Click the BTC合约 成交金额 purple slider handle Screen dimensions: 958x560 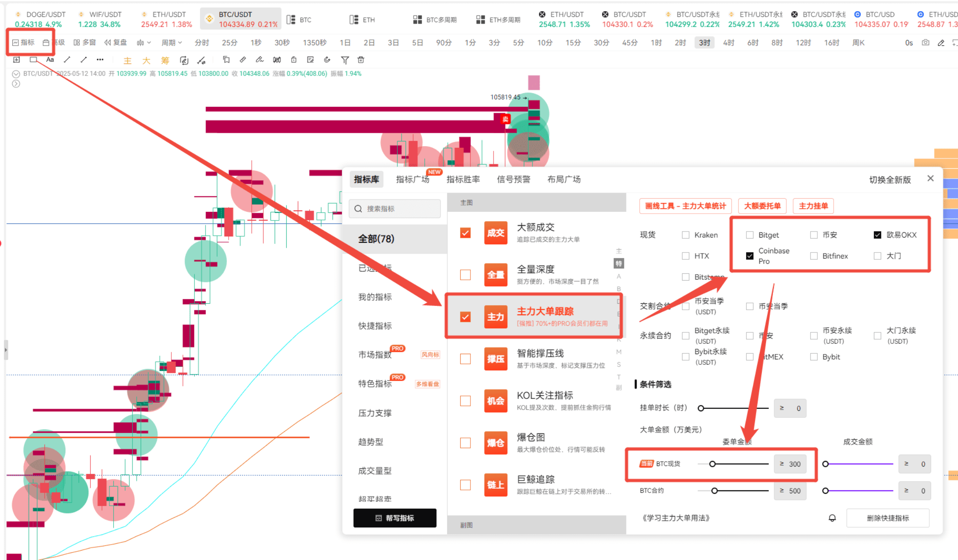click(x=826, y=491)
